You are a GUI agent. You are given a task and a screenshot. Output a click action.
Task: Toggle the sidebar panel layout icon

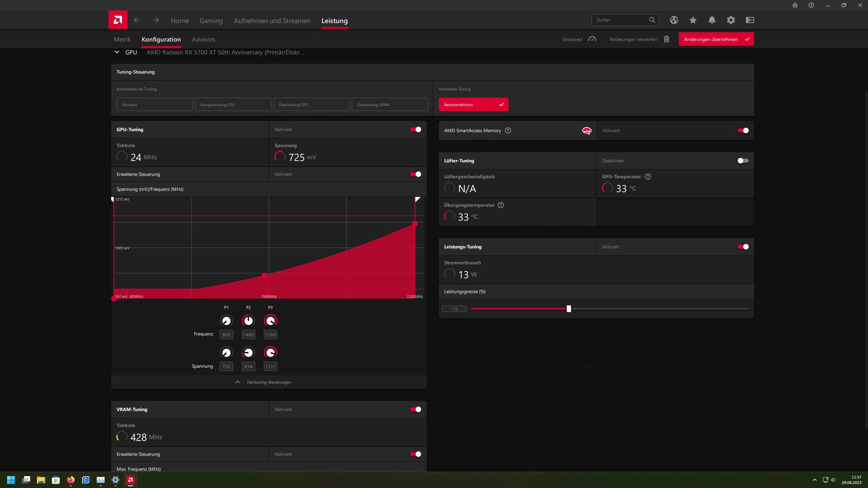click(x=750, y=20)
